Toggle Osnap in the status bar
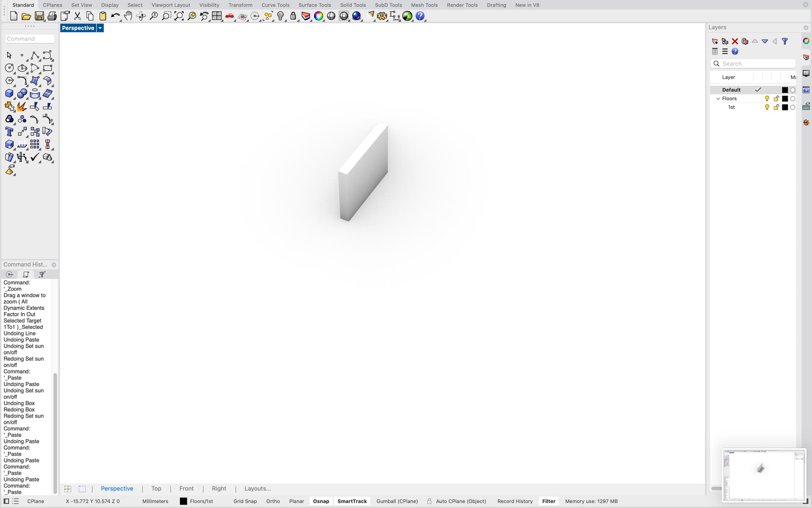The image size is (812, 508). coord(321,501)
